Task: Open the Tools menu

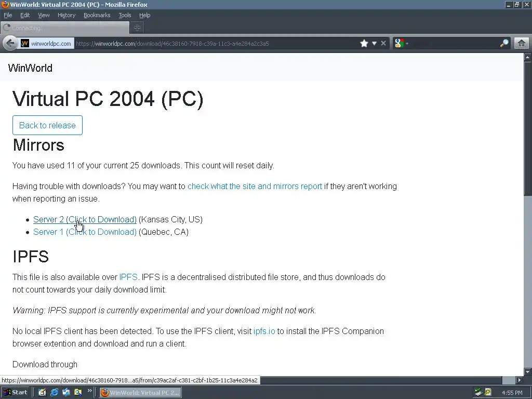Action: [x=125, y=15]
